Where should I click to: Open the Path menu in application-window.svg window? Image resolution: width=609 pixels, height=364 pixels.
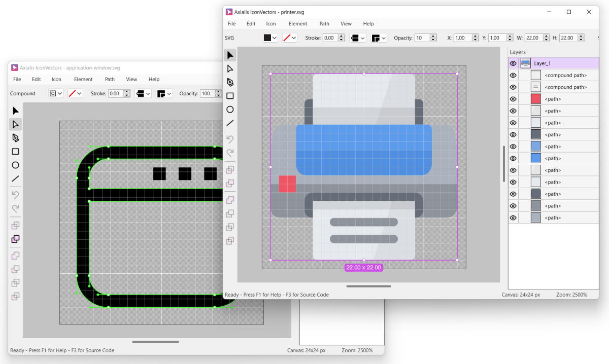tap(110, 79)
